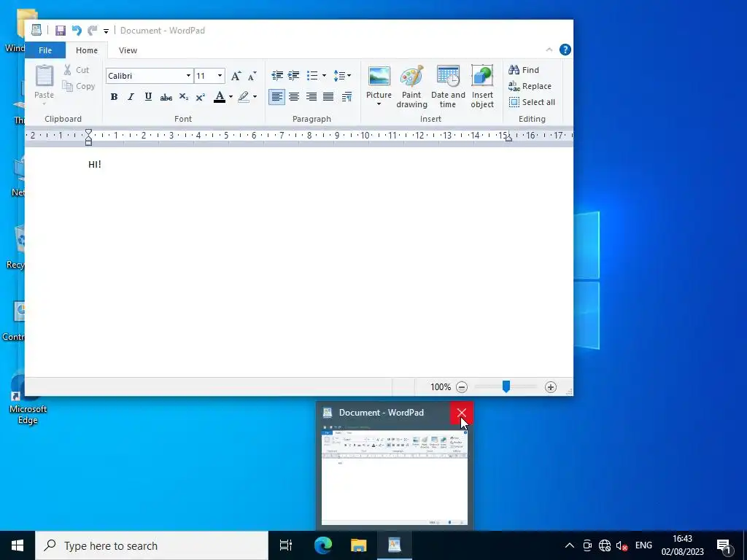The height and width of the screenshot is (560, 747).
Task: Align text right
Action: [x=311, y=97]
